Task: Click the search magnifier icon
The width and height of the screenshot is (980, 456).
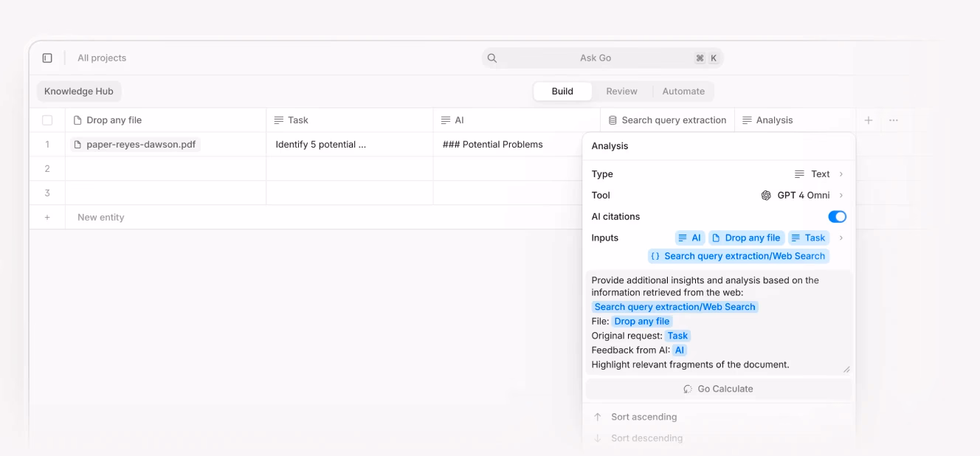Action: click(x=492, y=58)
